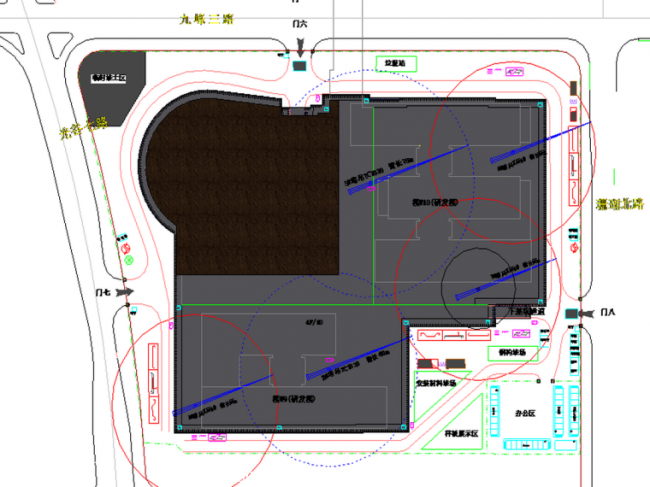Click the 钢构堆场 green boxed label

(x=509, y=352)
